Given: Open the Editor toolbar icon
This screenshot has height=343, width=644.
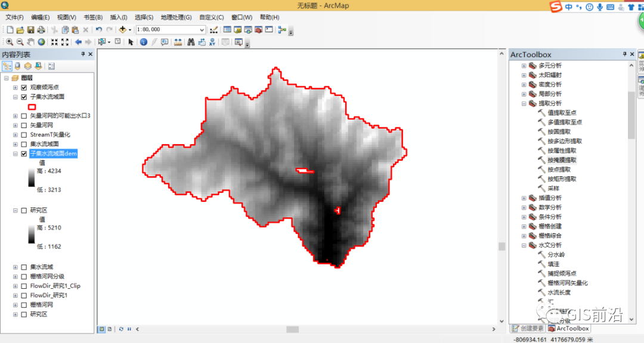Looking at the screenshot, I should coord(213,30).
